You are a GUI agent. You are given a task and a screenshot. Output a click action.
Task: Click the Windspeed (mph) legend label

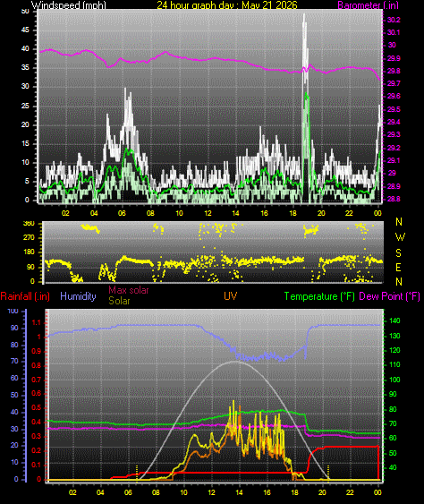pos(68,4)
